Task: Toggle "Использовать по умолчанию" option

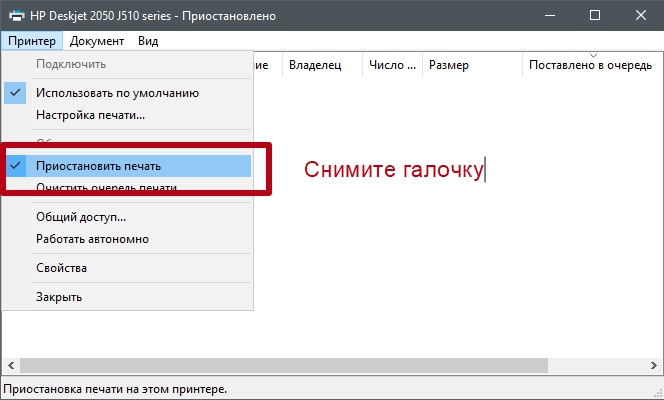Action: tap(117, 93)
